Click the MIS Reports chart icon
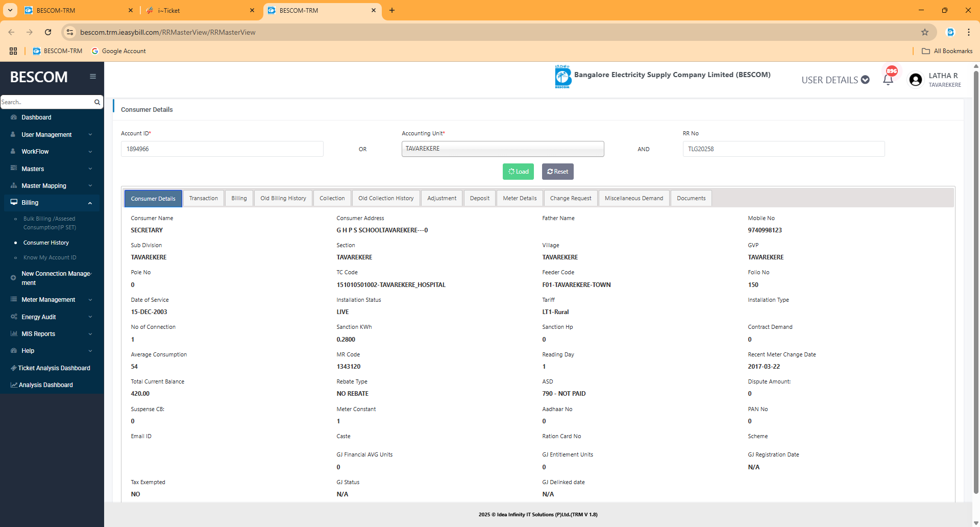Viewport: 980px width, 527px height. [14, 333]
